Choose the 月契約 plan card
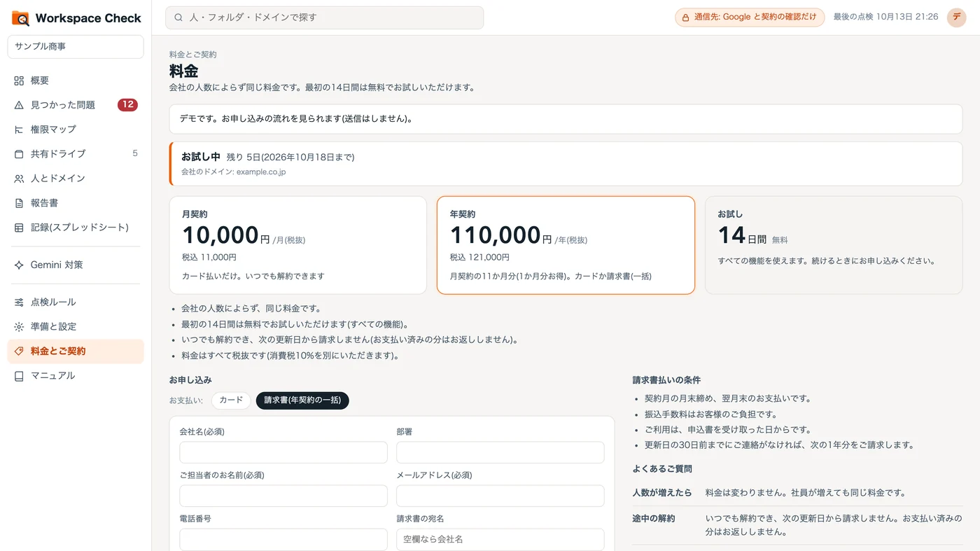 pyautogui.click(x=298, y=245)
